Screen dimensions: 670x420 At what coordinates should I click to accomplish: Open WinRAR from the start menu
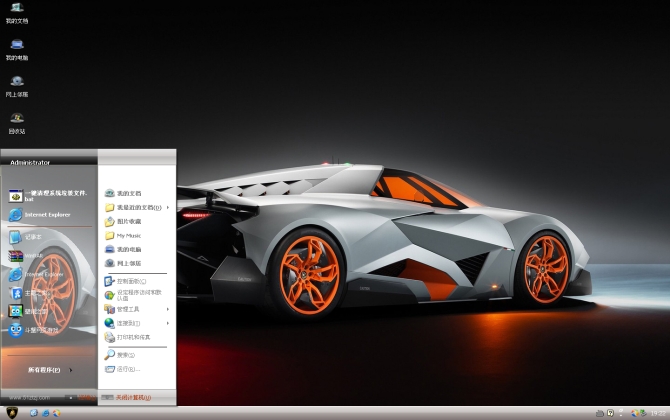point(26,256)
